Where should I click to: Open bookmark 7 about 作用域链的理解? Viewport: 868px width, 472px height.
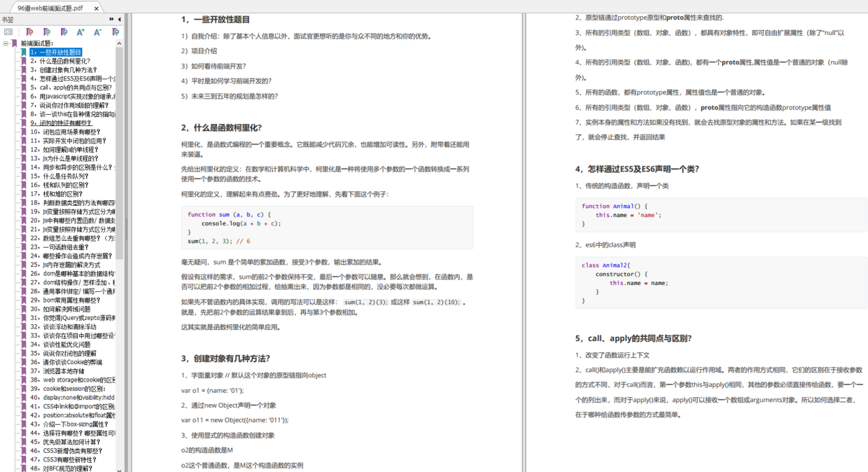tap(69, 106)
